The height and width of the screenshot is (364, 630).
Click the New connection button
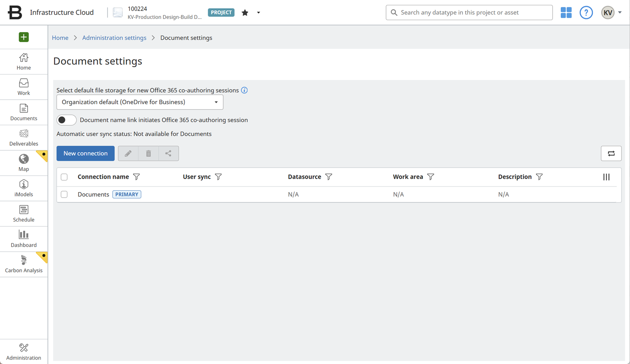(x=85, y=153)
